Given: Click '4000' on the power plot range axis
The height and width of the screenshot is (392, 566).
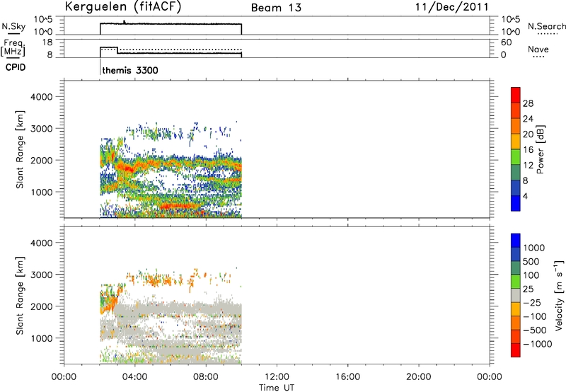Looking at the screenshot, I should (42, 97).
